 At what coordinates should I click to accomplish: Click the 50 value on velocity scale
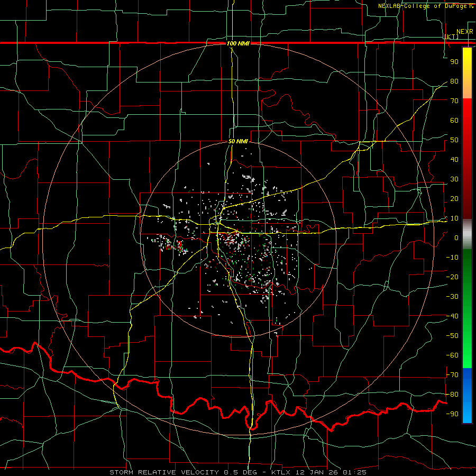point(454,140)
